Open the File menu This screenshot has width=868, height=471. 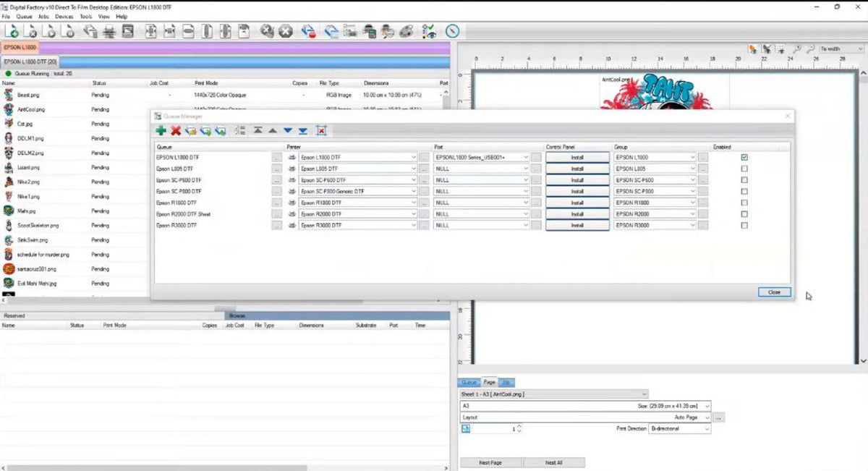point(6,16)
